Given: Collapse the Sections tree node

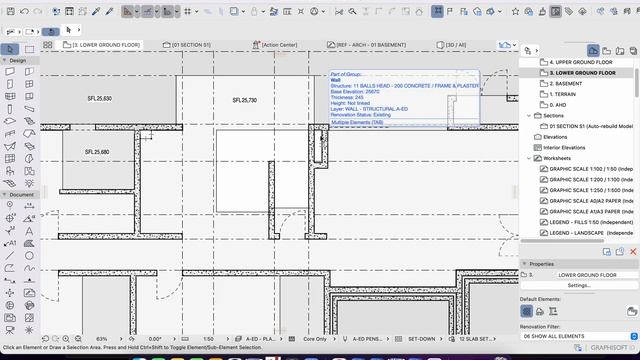Looking at the screenshot, I should [x=529, y=116].
